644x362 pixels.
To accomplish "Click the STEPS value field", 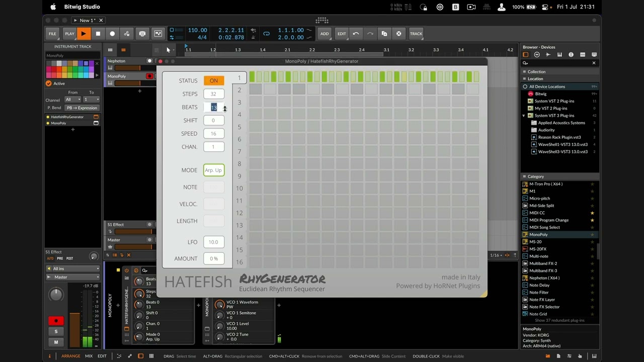I will pyautogui.click(x=213, y=94).
